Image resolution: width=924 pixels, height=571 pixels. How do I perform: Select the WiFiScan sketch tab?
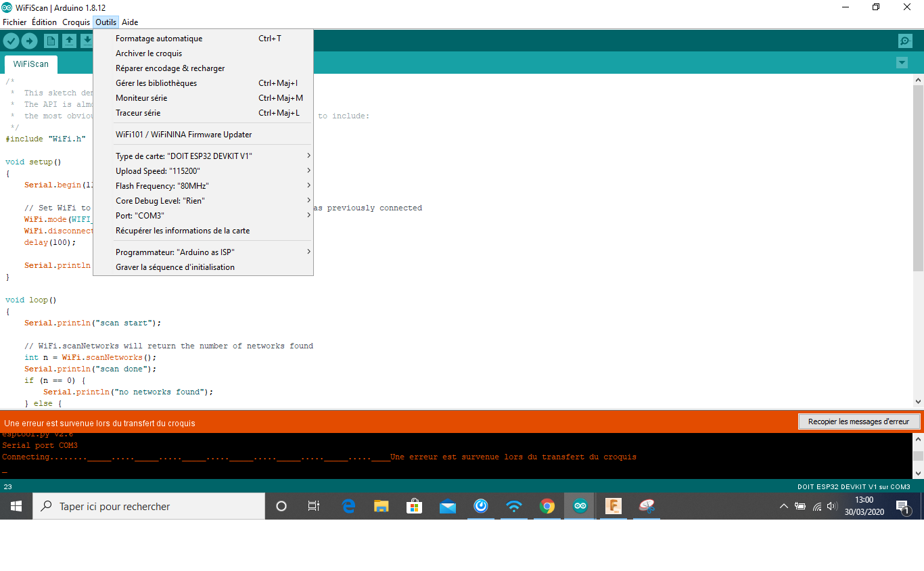point(31,64)
